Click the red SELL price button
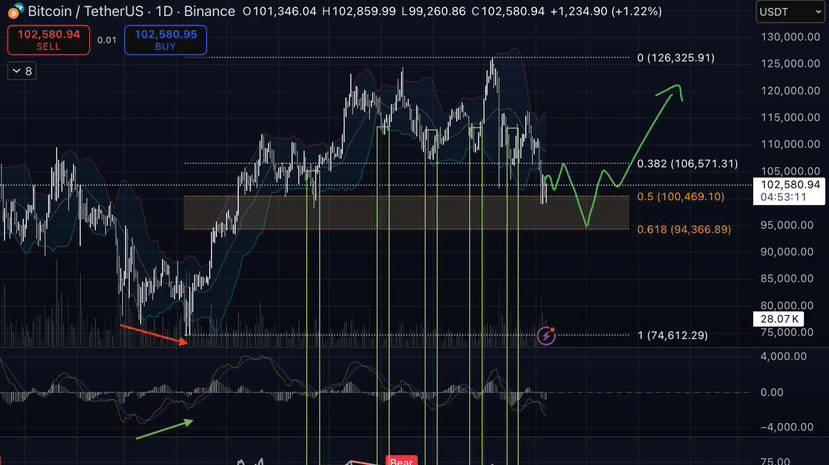This screenshot has height=465, width=829. (x=49, y=40)
